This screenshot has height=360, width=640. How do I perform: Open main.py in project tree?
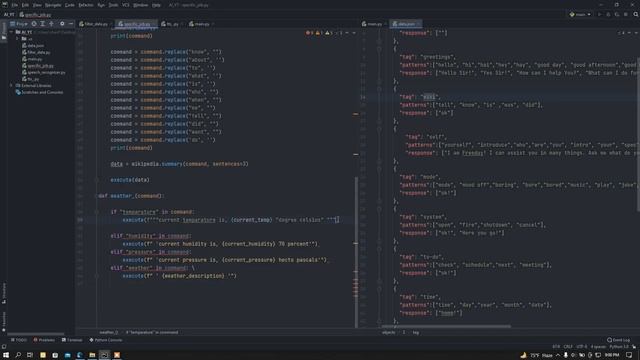click(32, 59)
